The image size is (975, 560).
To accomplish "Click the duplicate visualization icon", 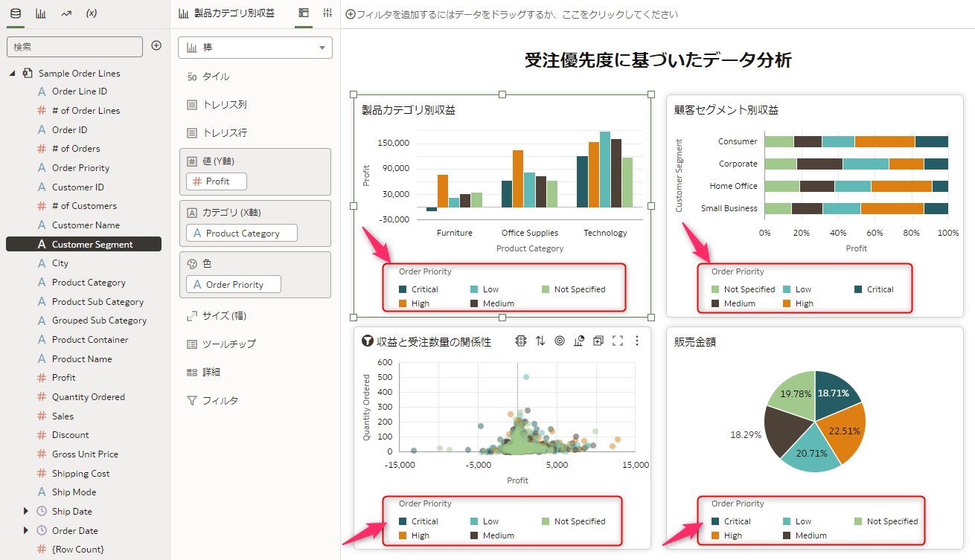I will click(x=598, y=341).
